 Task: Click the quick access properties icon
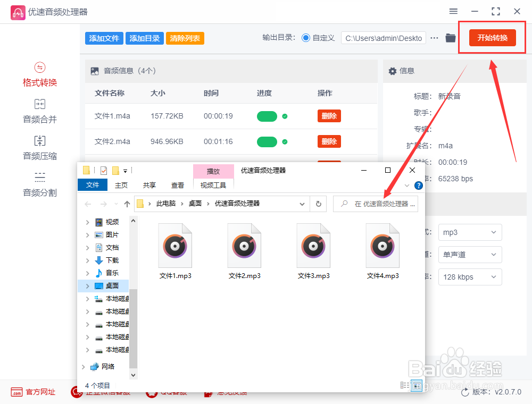104,170
